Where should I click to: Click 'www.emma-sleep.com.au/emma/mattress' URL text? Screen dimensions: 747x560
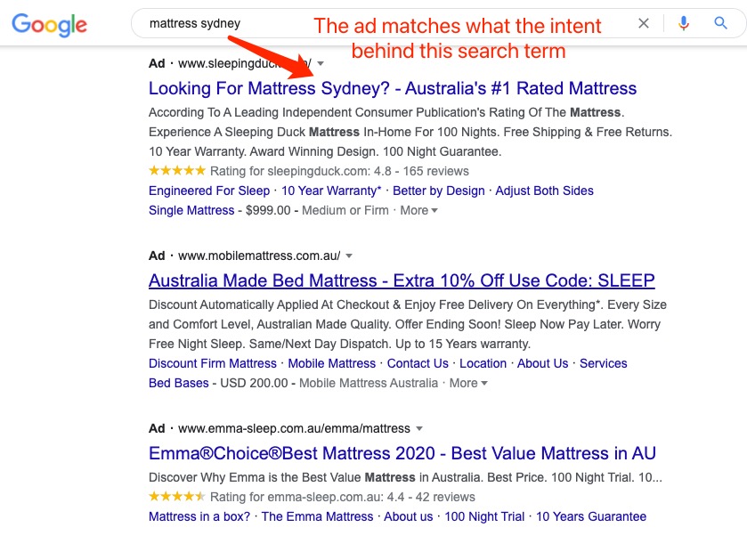(294, 428)
